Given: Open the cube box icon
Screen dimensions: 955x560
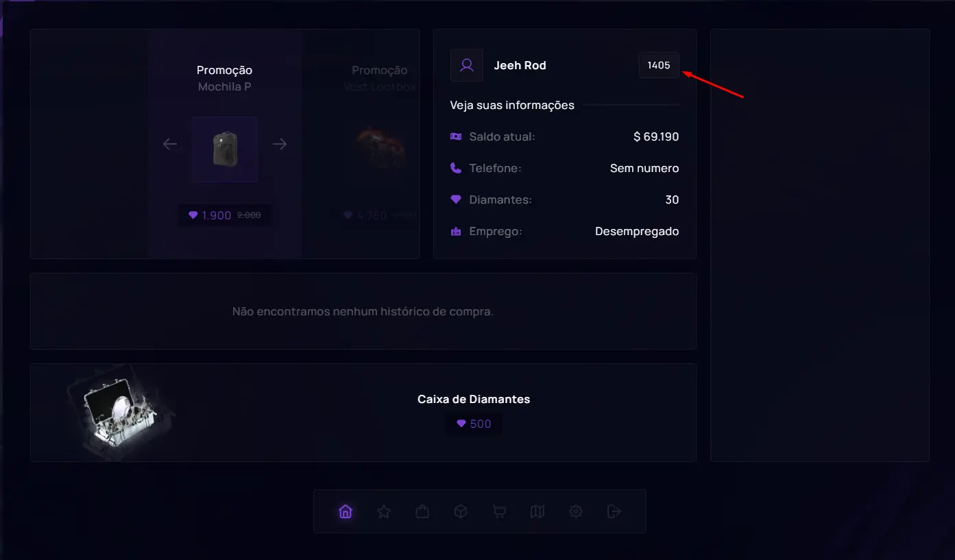Looking at the screenshot, I should [461, 511].
